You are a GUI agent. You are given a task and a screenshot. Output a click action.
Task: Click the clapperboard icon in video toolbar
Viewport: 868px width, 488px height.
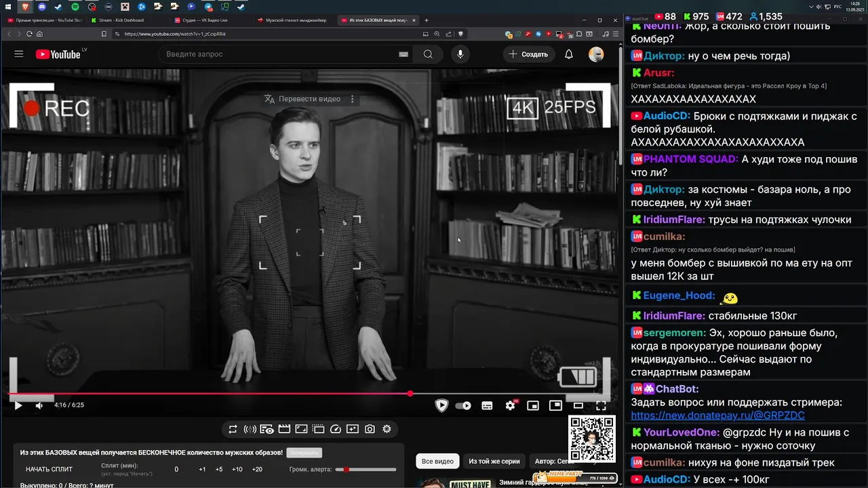click(x=284, y=429)
